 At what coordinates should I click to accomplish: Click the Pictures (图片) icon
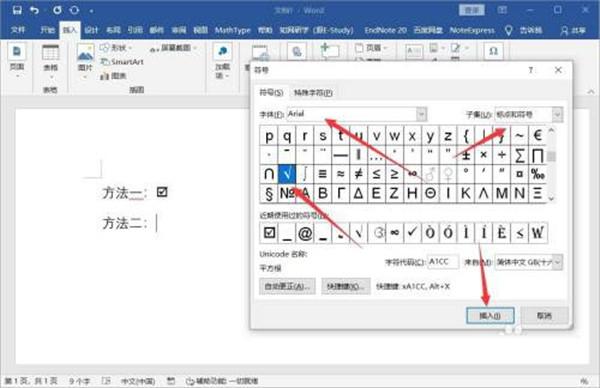point(85,52)
